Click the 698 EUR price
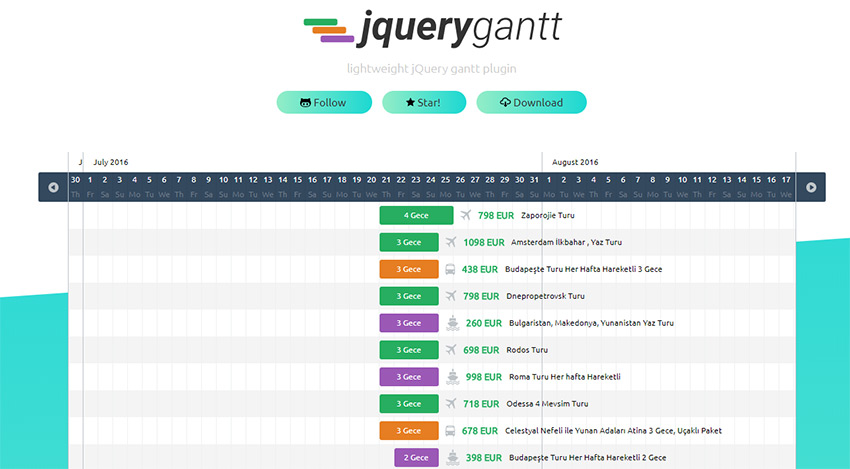Screen dimensions: 850x469 click(x=481, y=350)
